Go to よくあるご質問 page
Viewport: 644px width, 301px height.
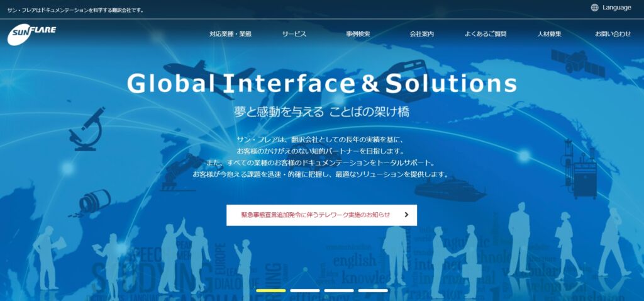coord(486,34)
